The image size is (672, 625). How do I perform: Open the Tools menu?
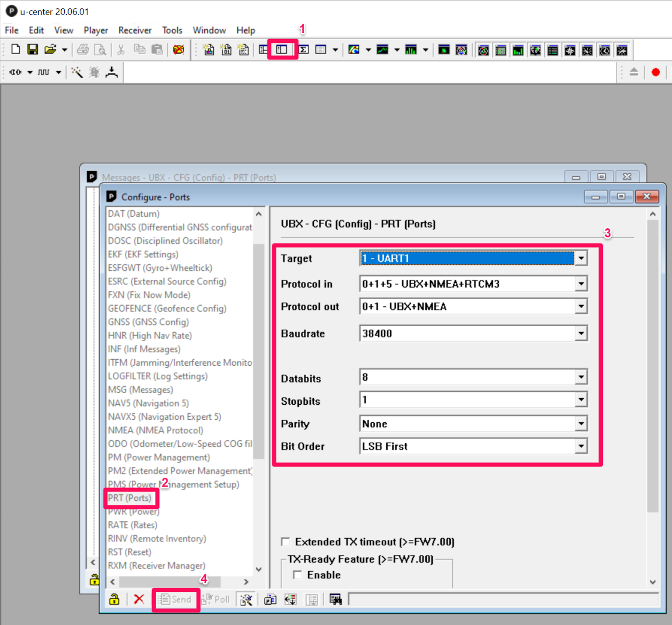point(172,30)
